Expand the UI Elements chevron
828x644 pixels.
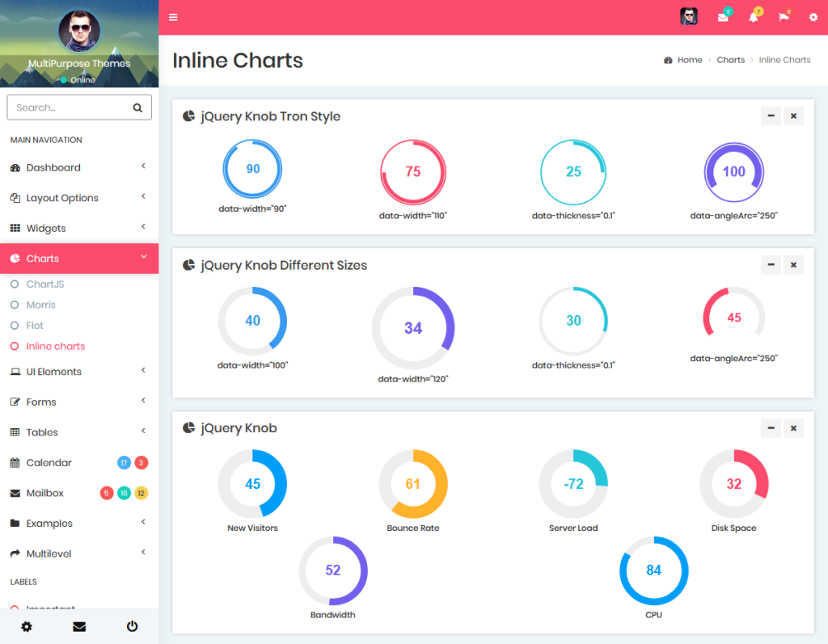[x=143, y=370]
